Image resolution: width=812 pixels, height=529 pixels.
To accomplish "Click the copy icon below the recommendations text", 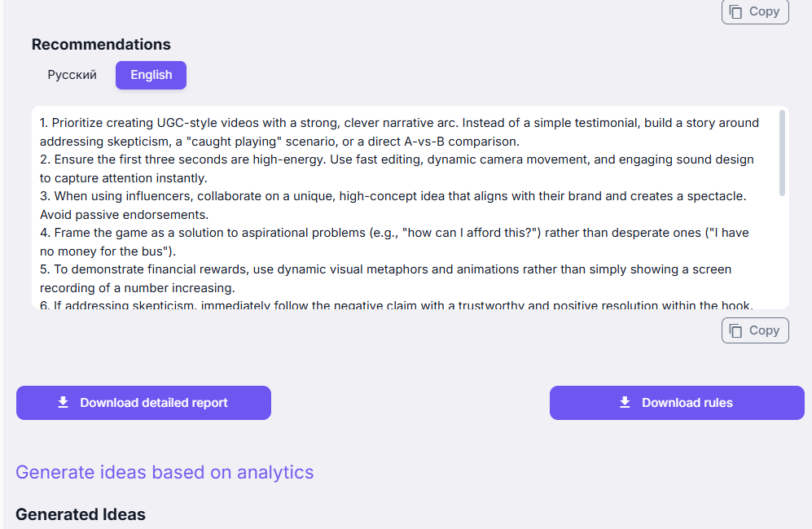I will coord(736,330).
